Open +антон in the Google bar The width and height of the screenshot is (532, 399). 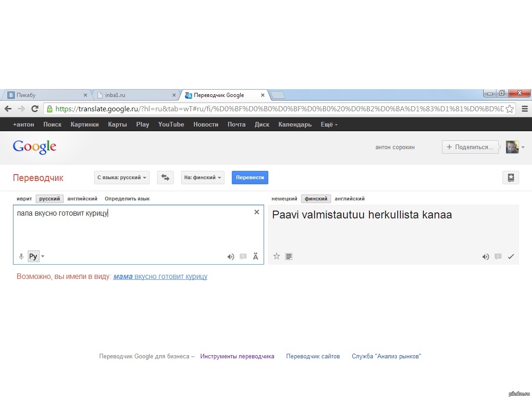coord(24,125)
